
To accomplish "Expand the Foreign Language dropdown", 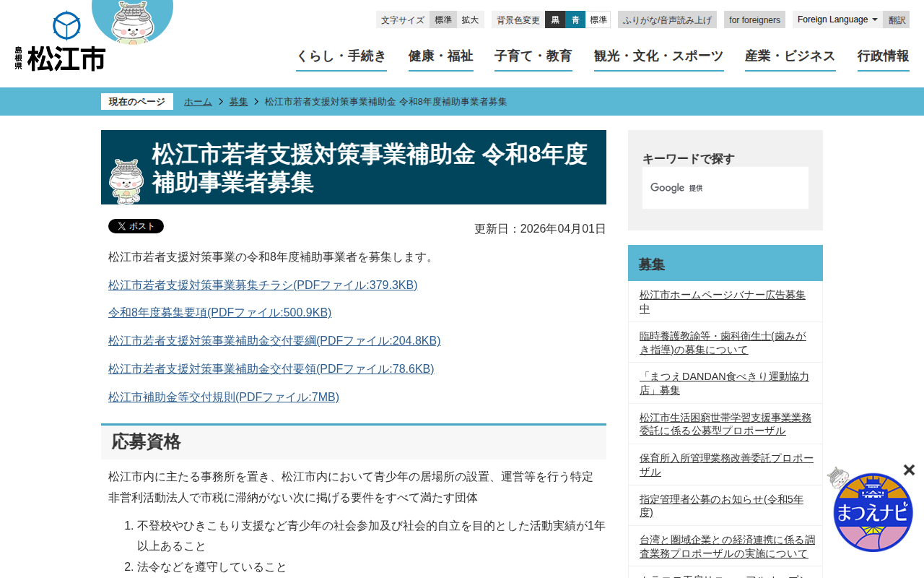I will [x=837, y=20].
